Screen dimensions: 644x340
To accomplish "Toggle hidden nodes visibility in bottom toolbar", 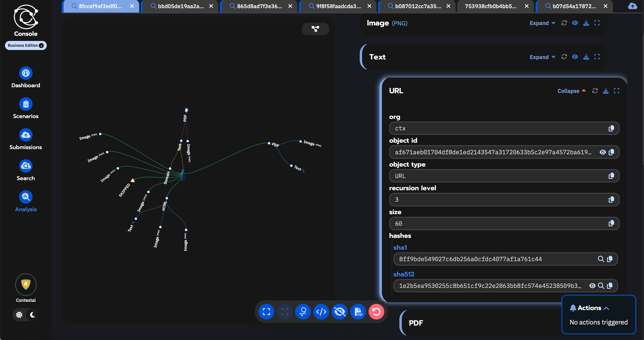I will pyautogui.click(x=339, y=312).
